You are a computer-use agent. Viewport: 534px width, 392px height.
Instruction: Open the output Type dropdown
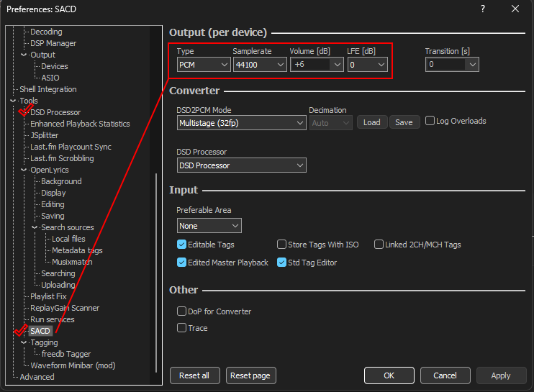pos(203,65)
